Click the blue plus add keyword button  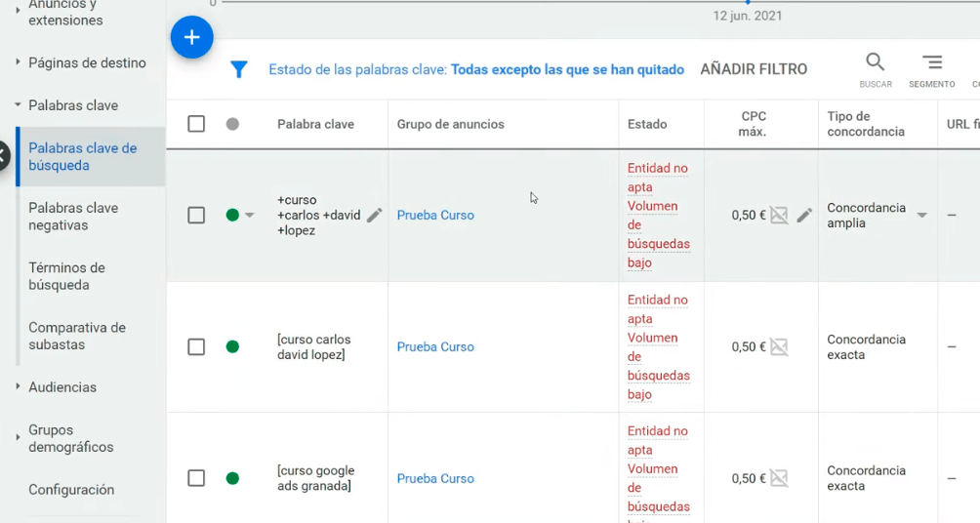[x=192, y=37]
